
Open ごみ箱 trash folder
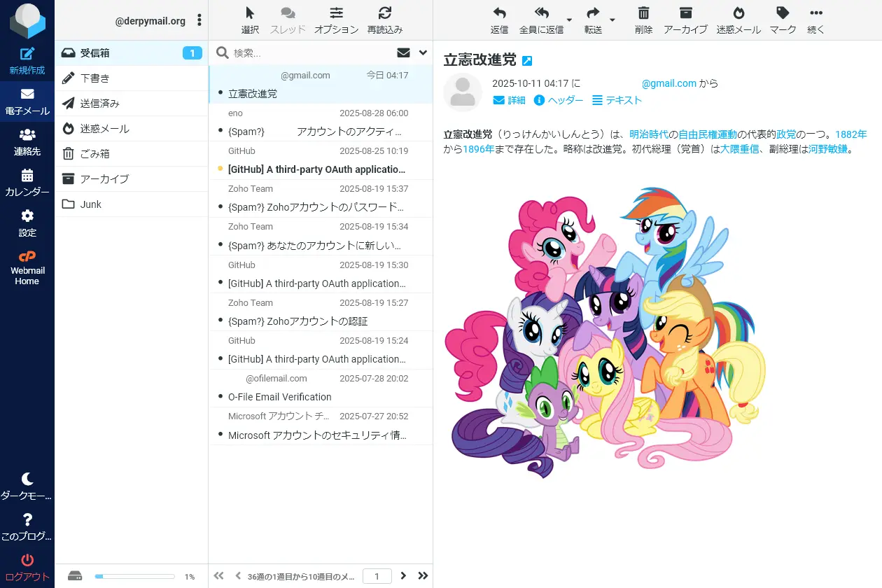[x=94, y=154]
